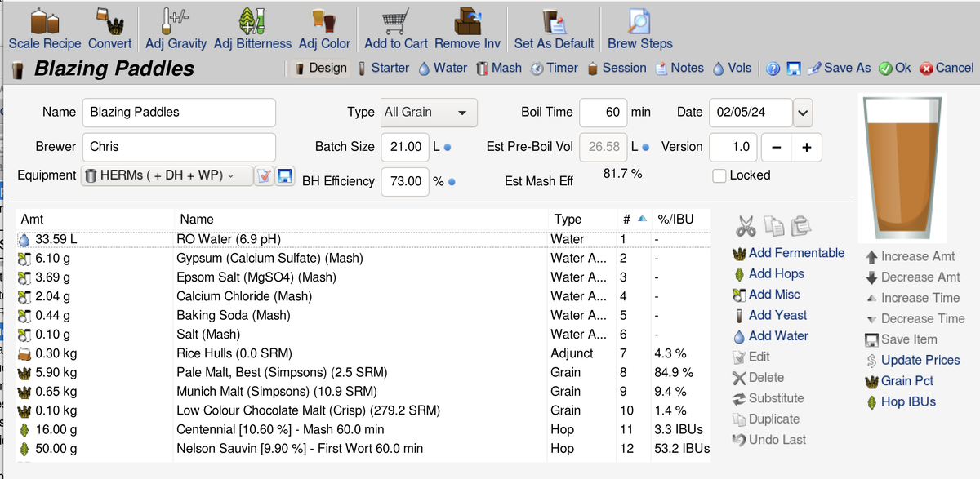Open Brew Steps preview
Viewport: 980px width, 479px height.
[x=639, y=21]
